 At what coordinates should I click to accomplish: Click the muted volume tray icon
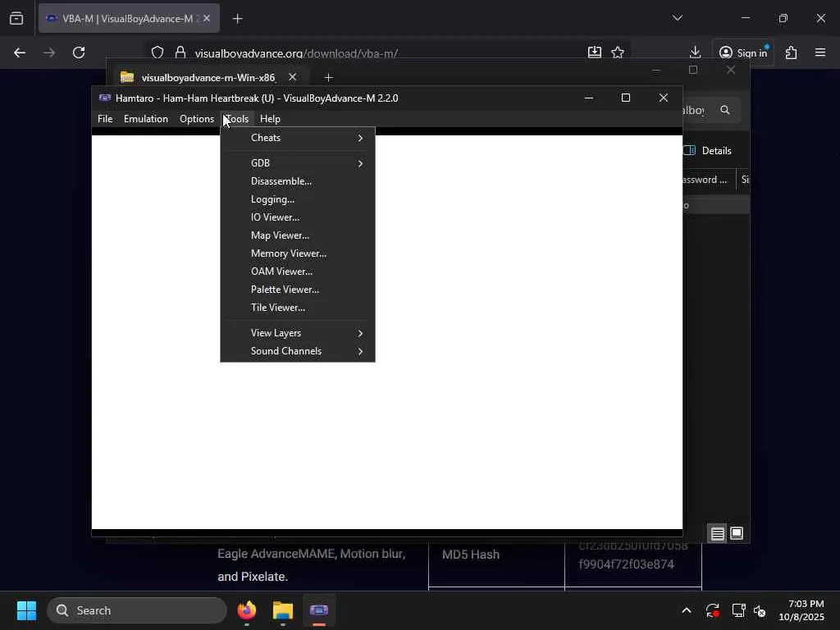click(x=760, y=610)
